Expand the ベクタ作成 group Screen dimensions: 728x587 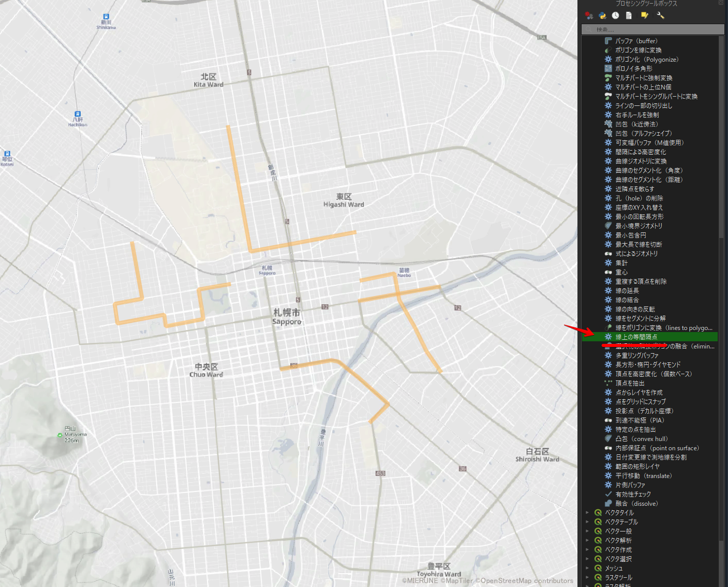pyautogui.click(x=587, y=549)
